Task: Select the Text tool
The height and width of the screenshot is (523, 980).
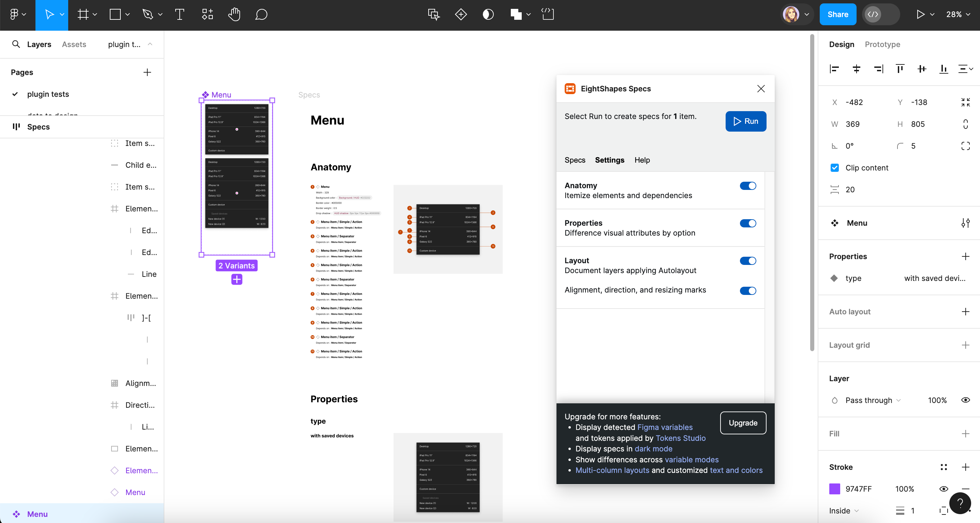Action: click(x=180, y=14)
